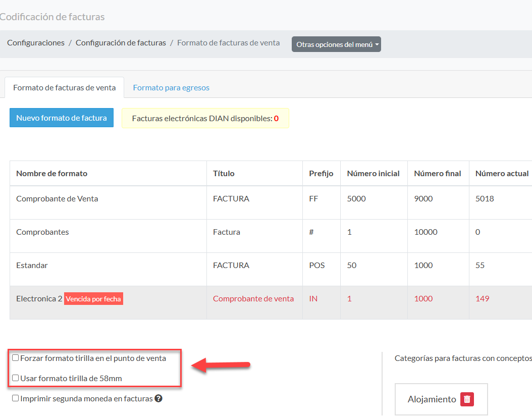532x420 pixels.
Task: Check Usar formato tirilla de 58mm
Action: click(x=16, y=378)
